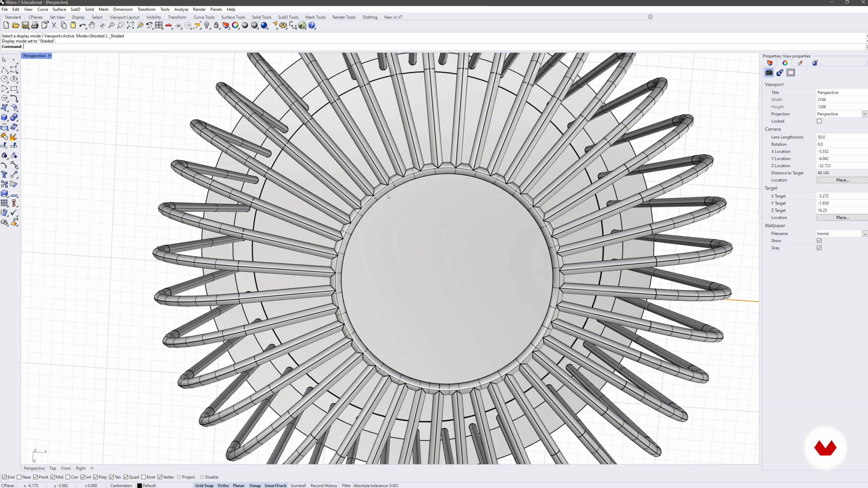Toggle the Mid osnap checkbox
Image resolution: width=868 pixels, height=488 pixels.
click(x=53, y=477)
